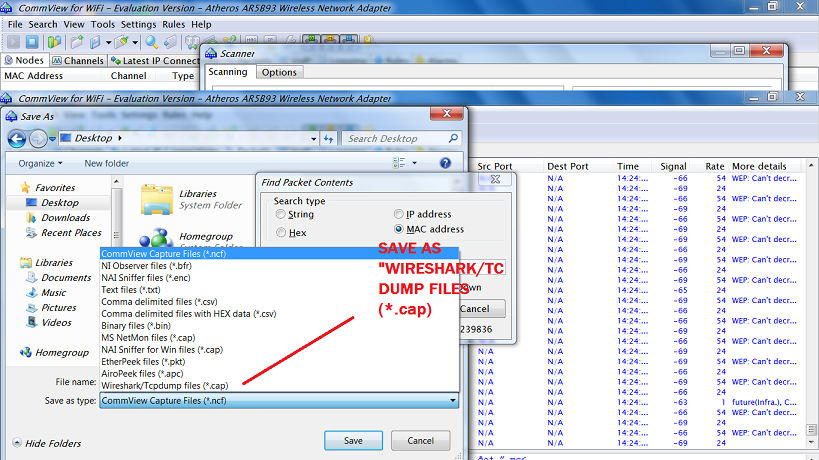This screenshot has width=819, height=460.
Task: Click Cancel button in Save As dialog
Action: (x=420, y=441)
